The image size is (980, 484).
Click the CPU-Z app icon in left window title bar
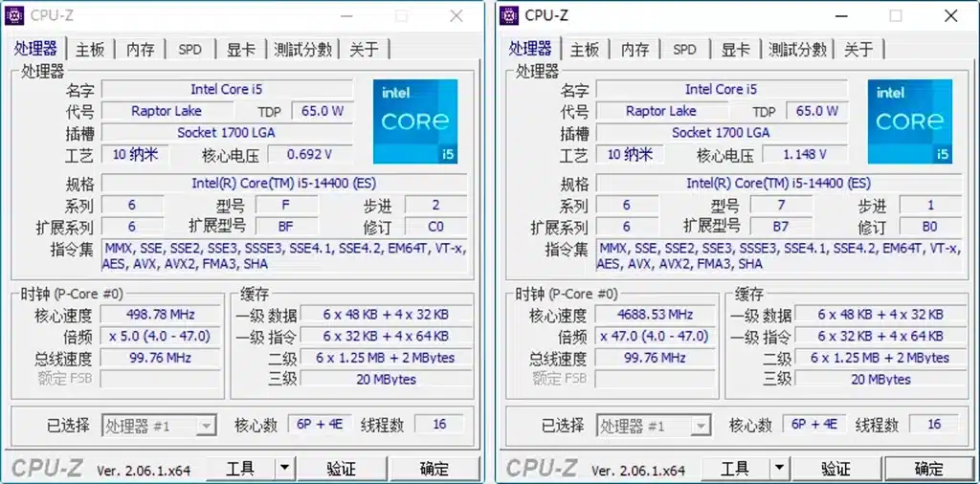[x=15, y=15]
